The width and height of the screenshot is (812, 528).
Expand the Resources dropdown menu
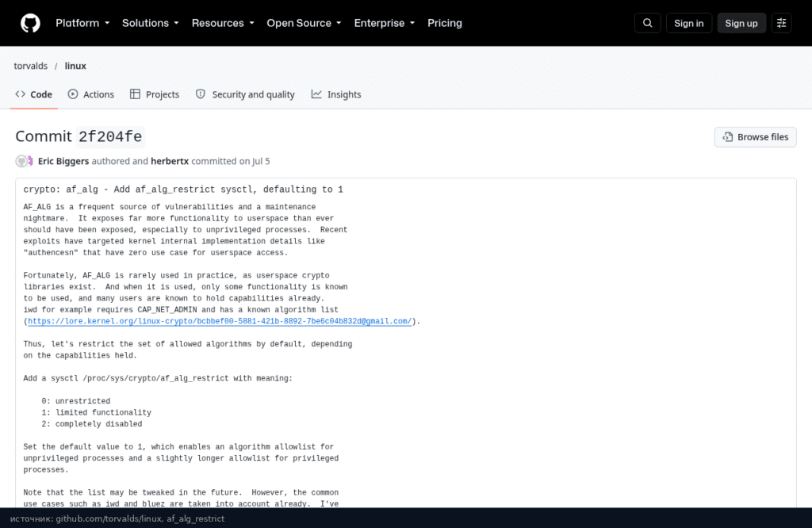pos(223,23)
